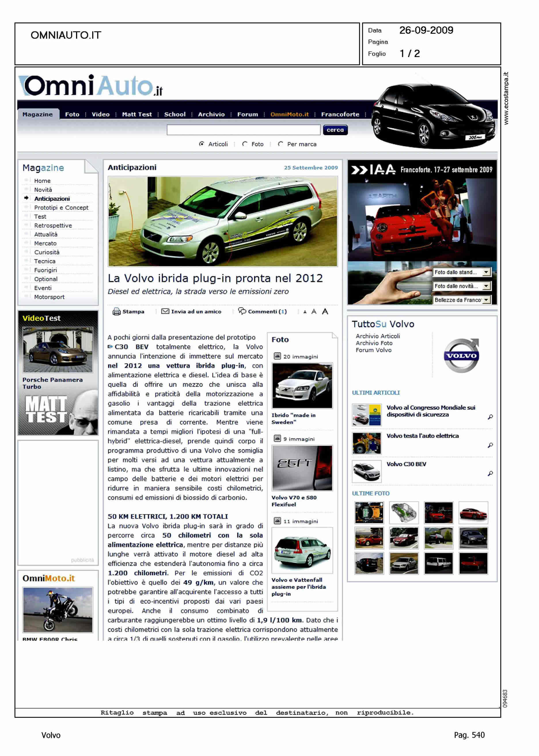
Task: Select the Foto search radio button
Action: pyautogui.click(x=245, y=144)
